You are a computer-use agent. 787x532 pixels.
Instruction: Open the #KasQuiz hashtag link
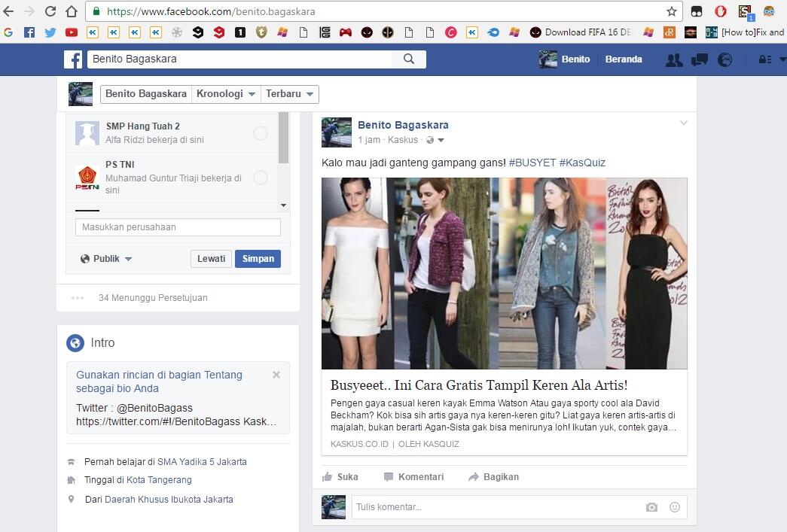click(582, 163)
